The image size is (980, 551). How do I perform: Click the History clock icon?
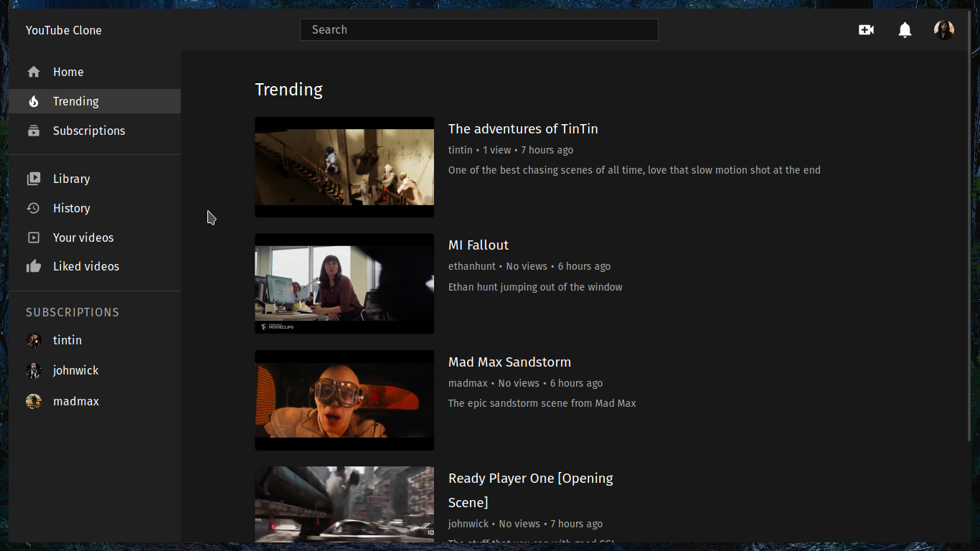tap(34, 208)
